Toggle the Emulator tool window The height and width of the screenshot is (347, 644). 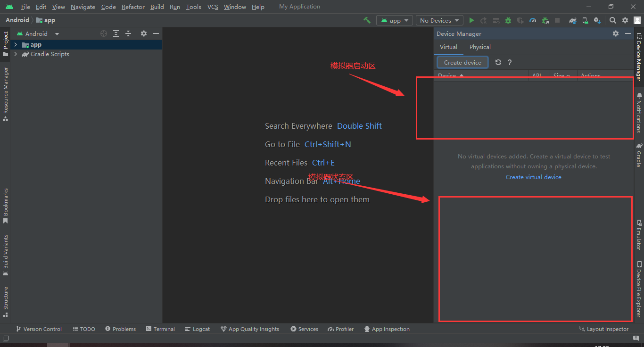pyautogui.click(x=639, y=234)
